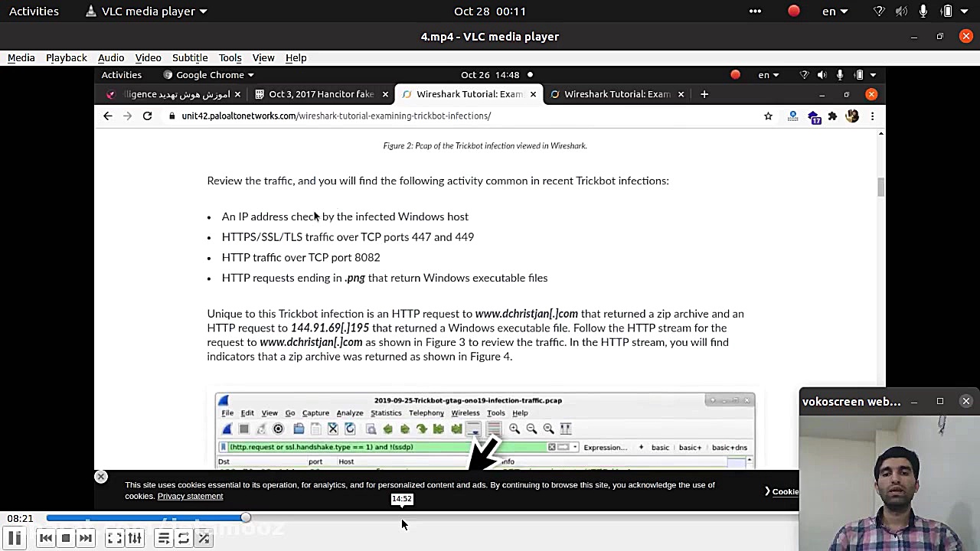
Task: Dismiss cookie banner with its X icon
Action: 100,477
